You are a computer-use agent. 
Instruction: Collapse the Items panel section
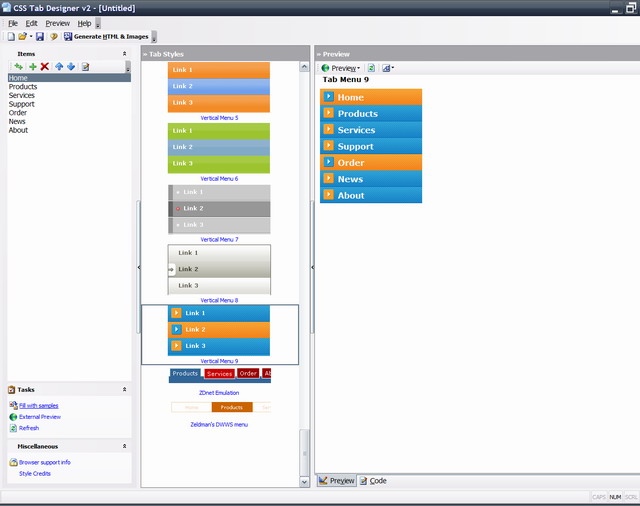tap(125, 53)
